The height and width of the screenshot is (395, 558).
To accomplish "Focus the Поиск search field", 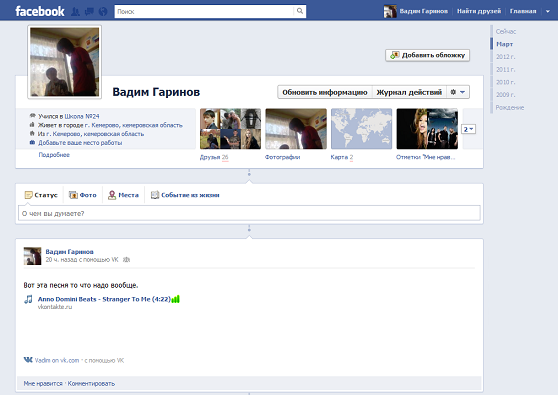I will (204, 11).
